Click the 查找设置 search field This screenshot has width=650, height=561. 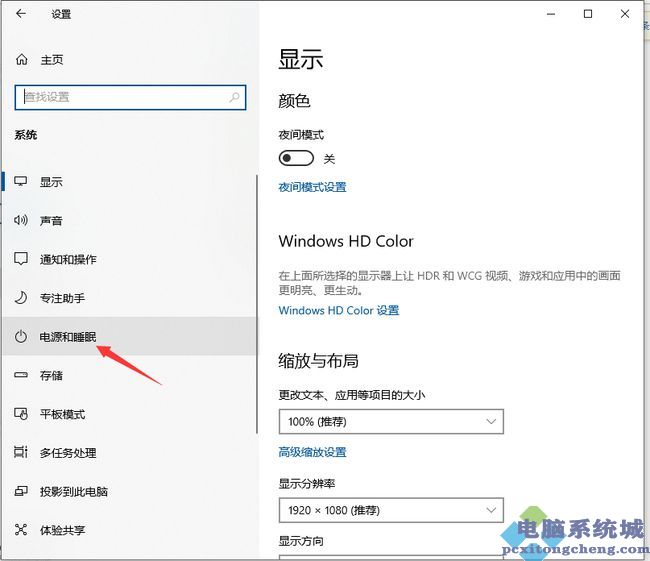click(x=130, y=97)
